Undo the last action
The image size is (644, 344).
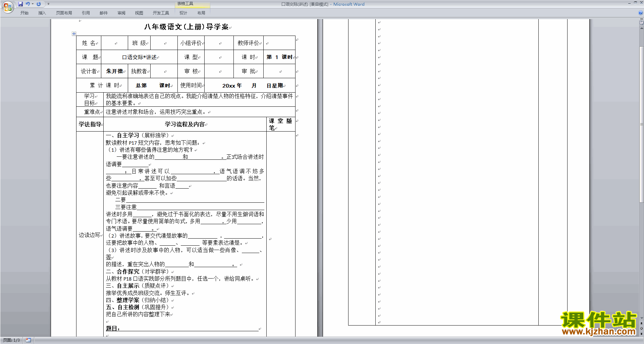[28, 4]
